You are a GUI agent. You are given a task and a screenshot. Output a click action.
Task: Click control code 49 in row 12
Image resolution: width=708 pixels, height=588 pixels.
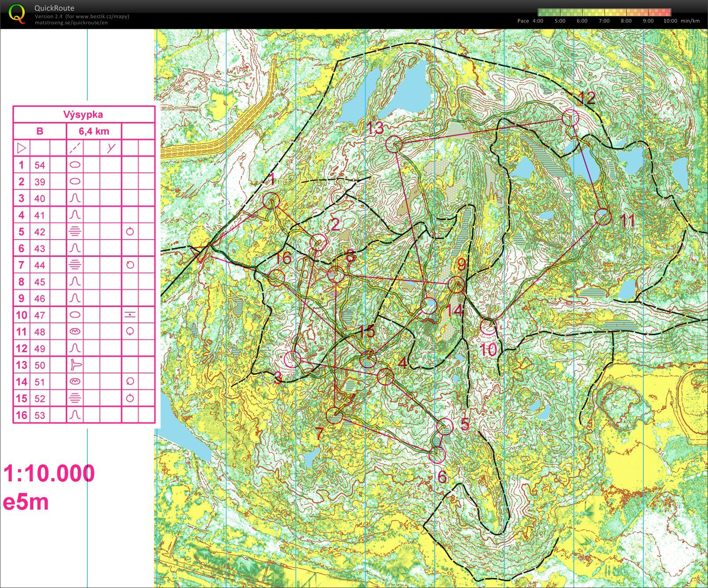pos(40,348)
